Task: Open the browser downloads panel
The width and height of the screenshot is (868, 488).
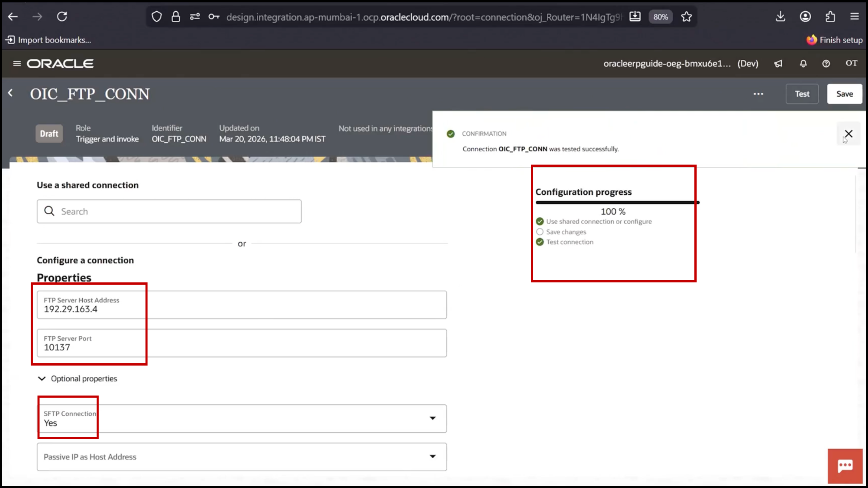Action: point(780,17)
